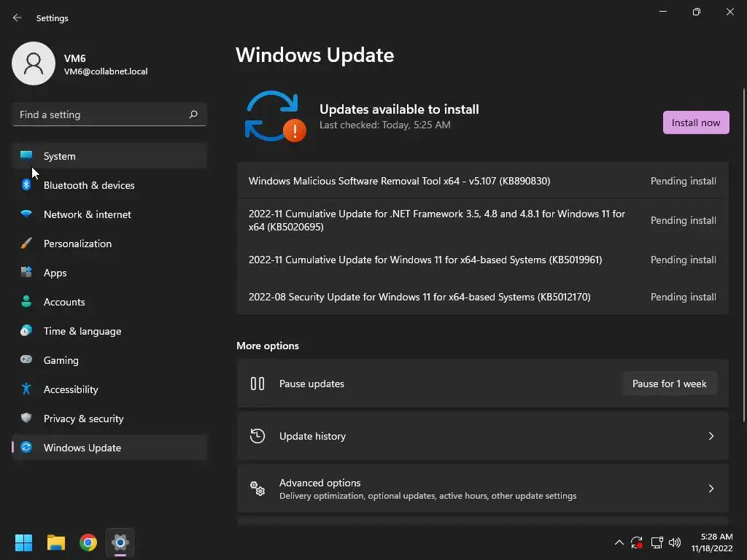The image size is (747, 560).
Task: Click the Settings gear taskbar icon
Action: pyautogui.click(x=120, y=542)
